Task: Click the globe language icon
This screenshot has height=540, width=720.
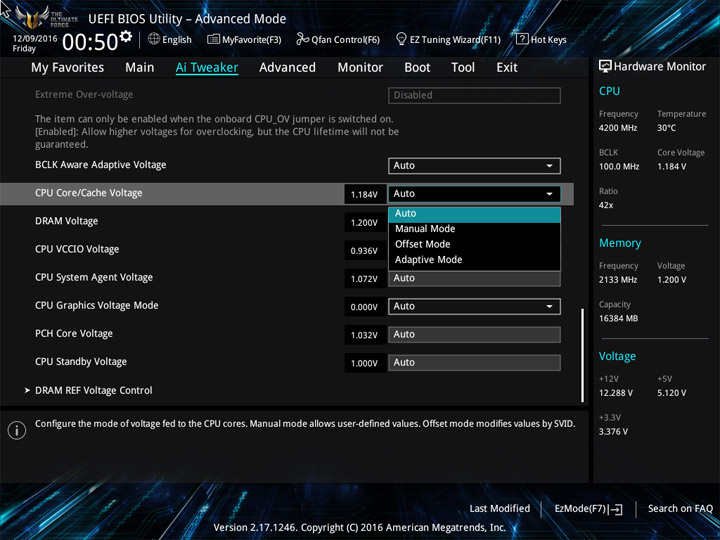Action: coord(154,39)
